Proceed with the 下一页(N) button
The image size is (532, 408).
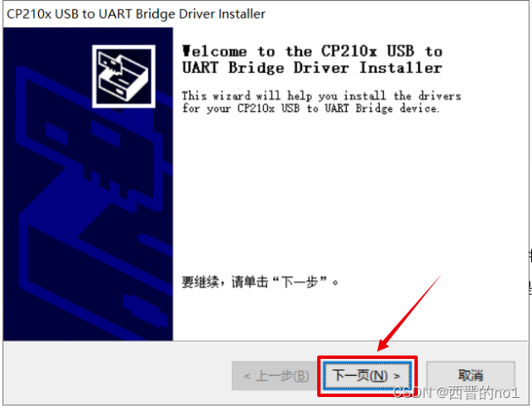tap(367, 376)
